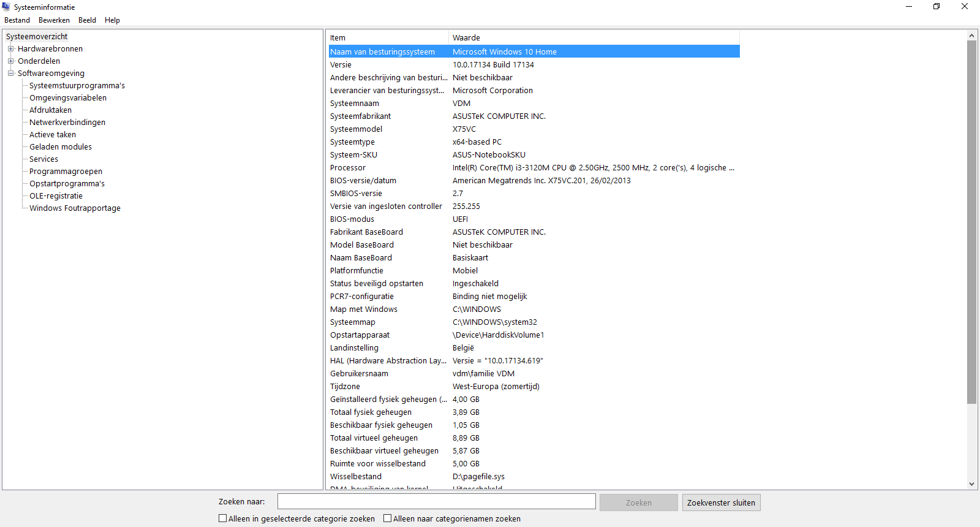
Task: Select the Systeemmodel row
Action: point(534,129)
